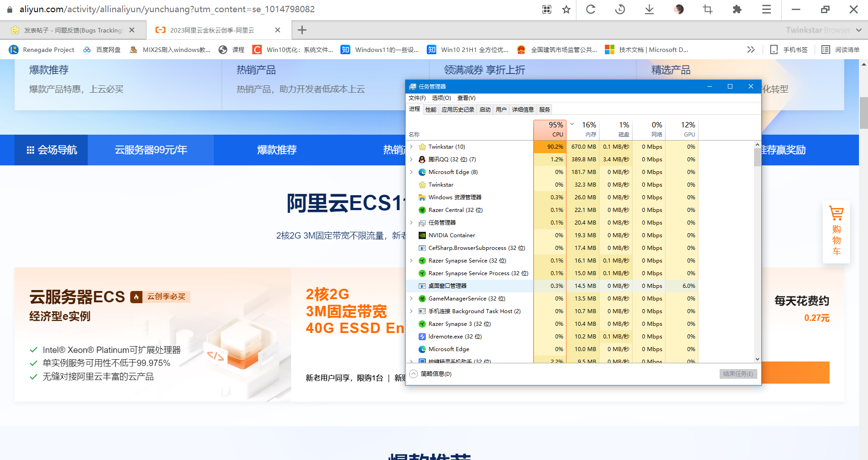Switch to the 用户 tab
868x460 pixels.
[501, 110]
